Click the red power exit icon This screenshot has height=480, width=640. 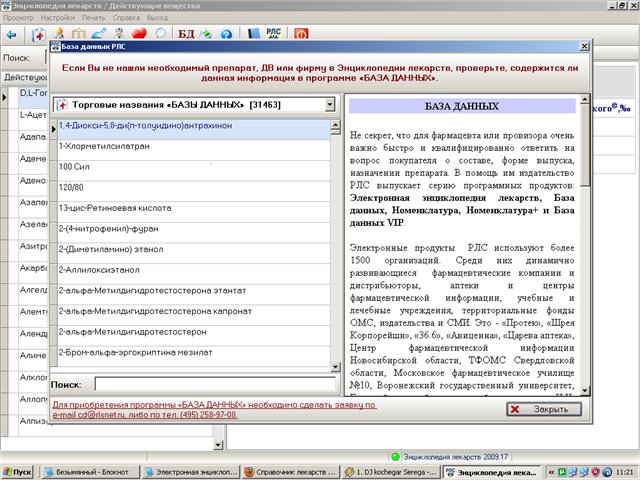point(300,34)
